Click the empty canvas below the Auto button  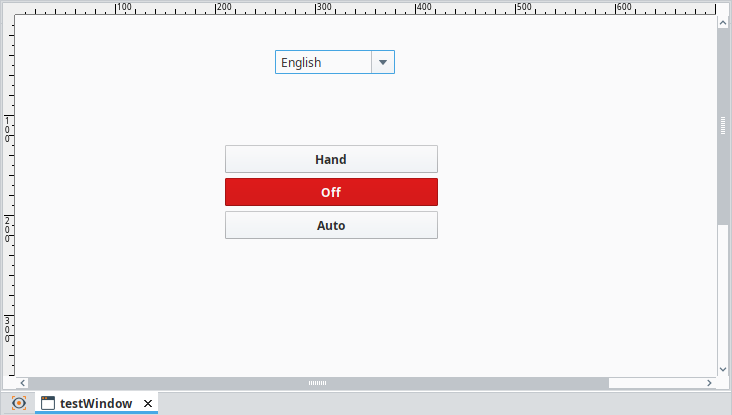[331, 300]
